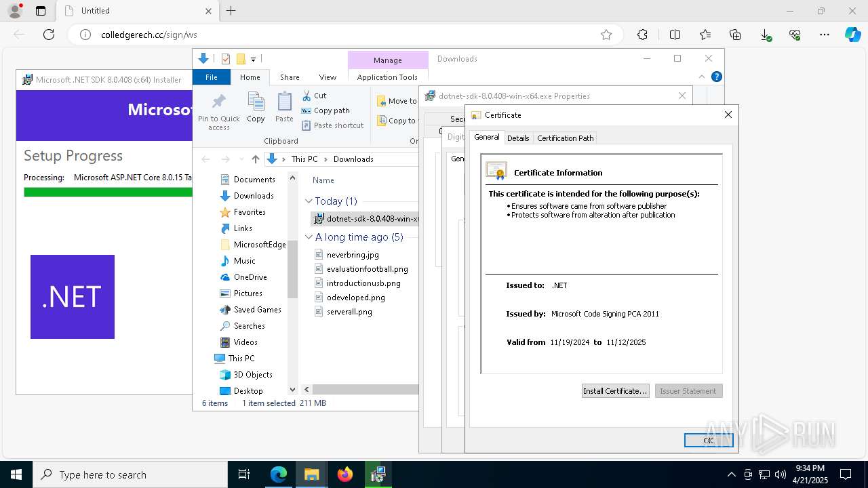
Task: Open the Explorer File menu
Action: click(212, 77)
